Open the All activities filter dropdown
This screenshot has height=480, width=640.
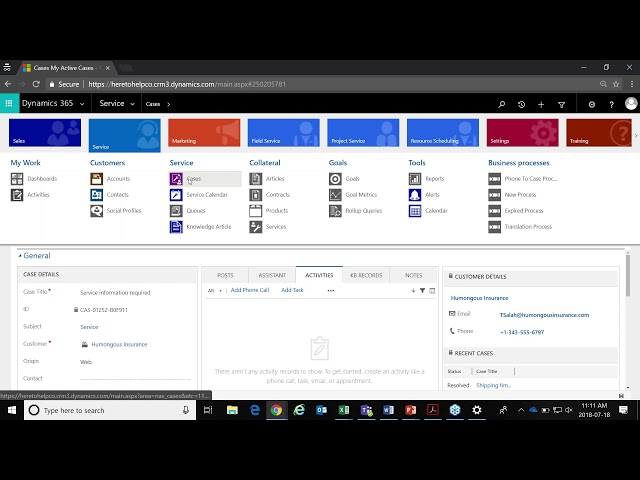point(215,291)
